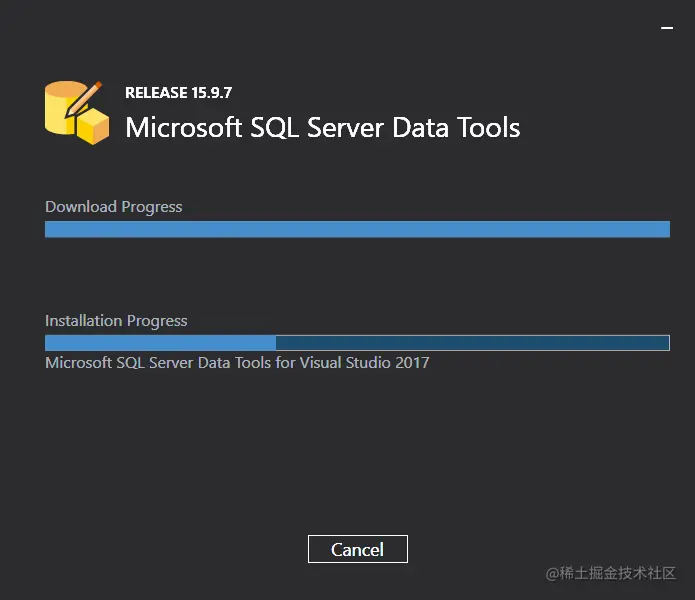
Task: Click the pencil on the logo icon
Action: 84,99
